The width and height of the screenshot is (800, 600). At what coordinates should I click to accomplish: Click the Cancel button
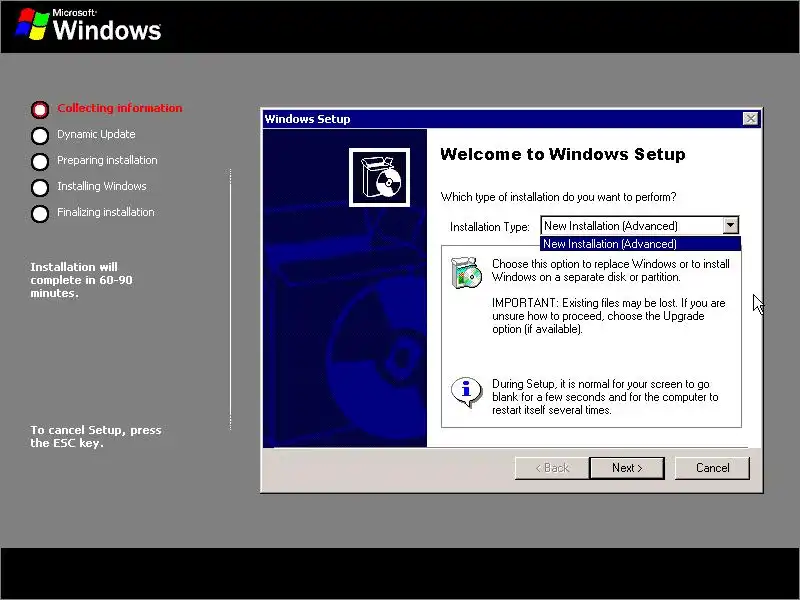coord(712,468)
